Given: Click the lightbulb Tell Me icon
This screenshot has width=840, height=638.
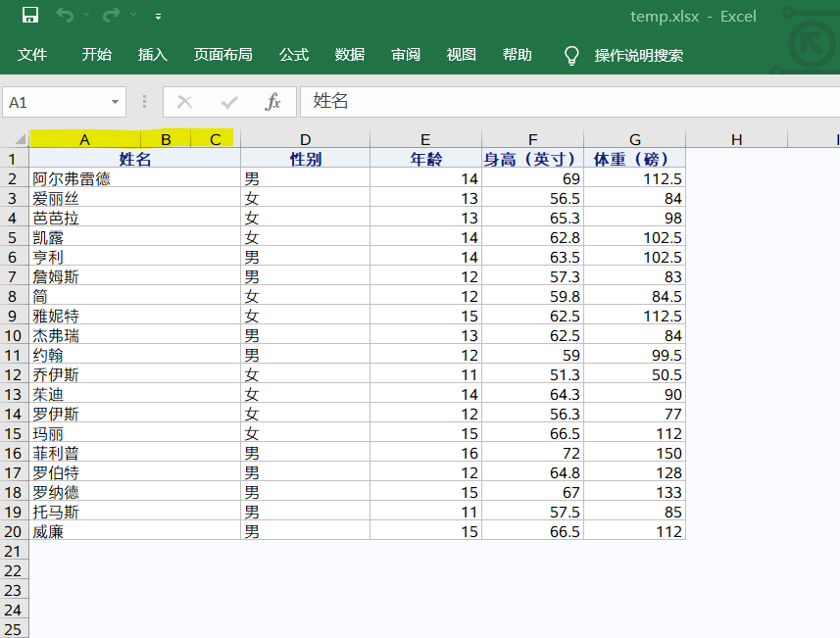Looking at the screenshot, I should coord(571,56).
